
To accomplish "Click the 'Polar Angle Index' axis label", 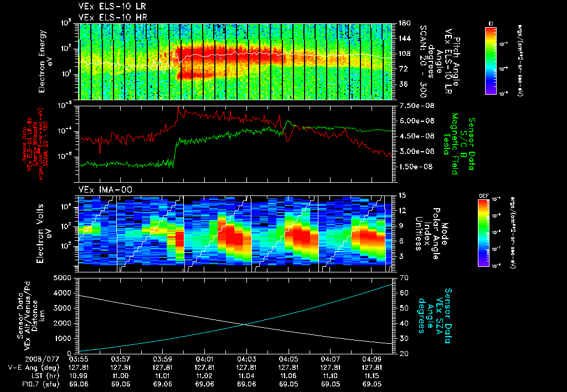I will point(431,234).
